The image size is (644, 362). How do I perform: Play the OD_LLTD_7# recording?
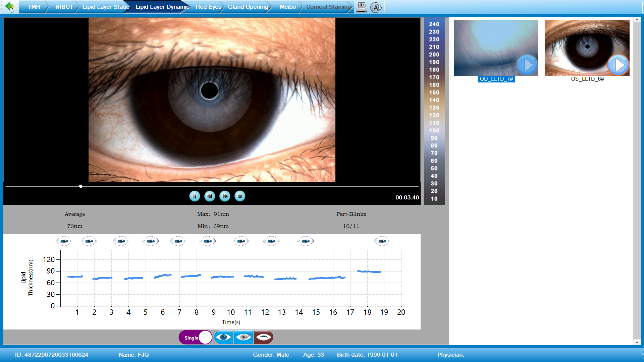pos(527,65)
